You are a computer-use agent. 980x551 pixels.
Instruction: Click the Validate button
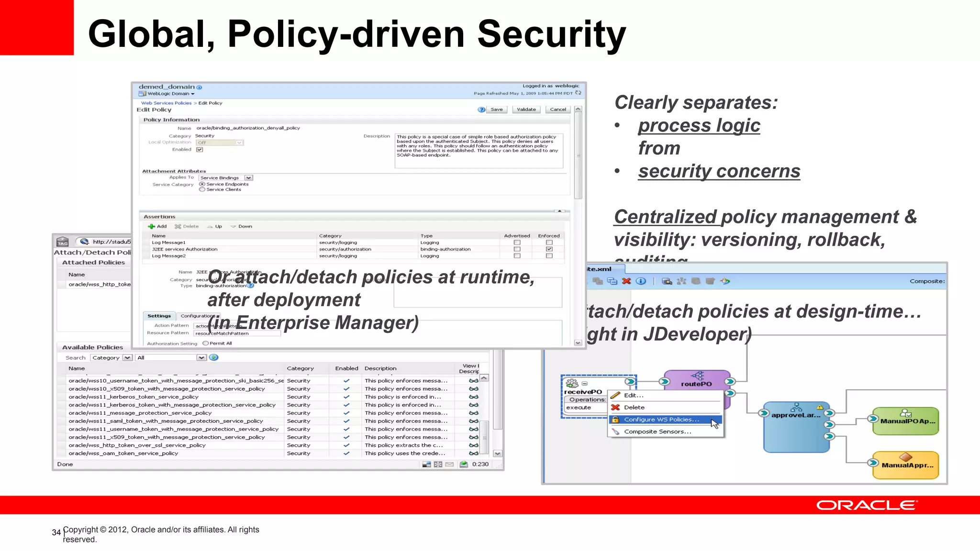point(526,110)
